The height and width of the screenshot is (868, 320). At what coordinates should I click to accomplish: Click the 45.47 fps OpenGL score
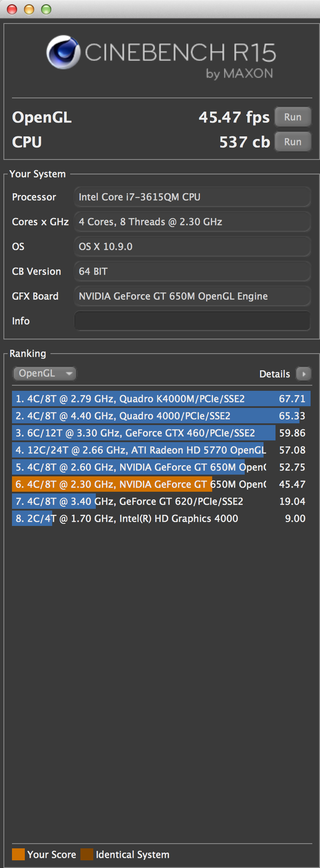coord(234,117)
